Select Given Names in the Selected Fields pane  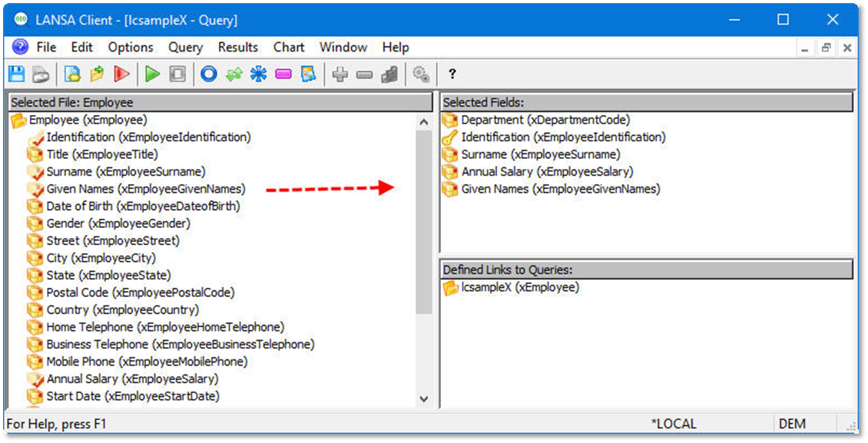tap(552, 189)
